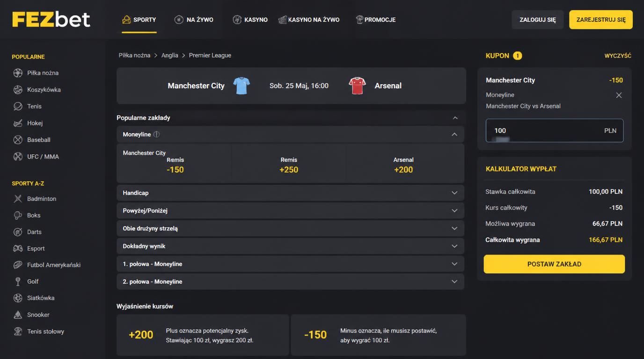
Task: Click the Tenis sidebar icon
Action: [x=18, y=107]
